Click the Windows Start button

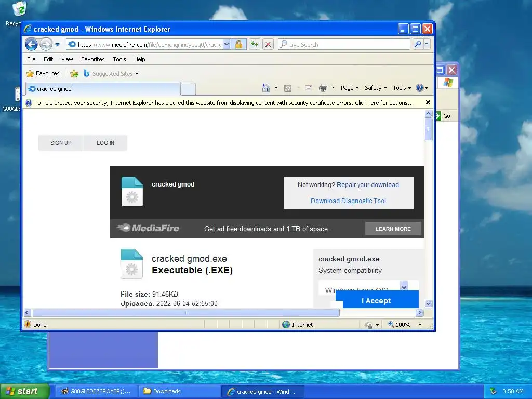click(x=24, y=391)
